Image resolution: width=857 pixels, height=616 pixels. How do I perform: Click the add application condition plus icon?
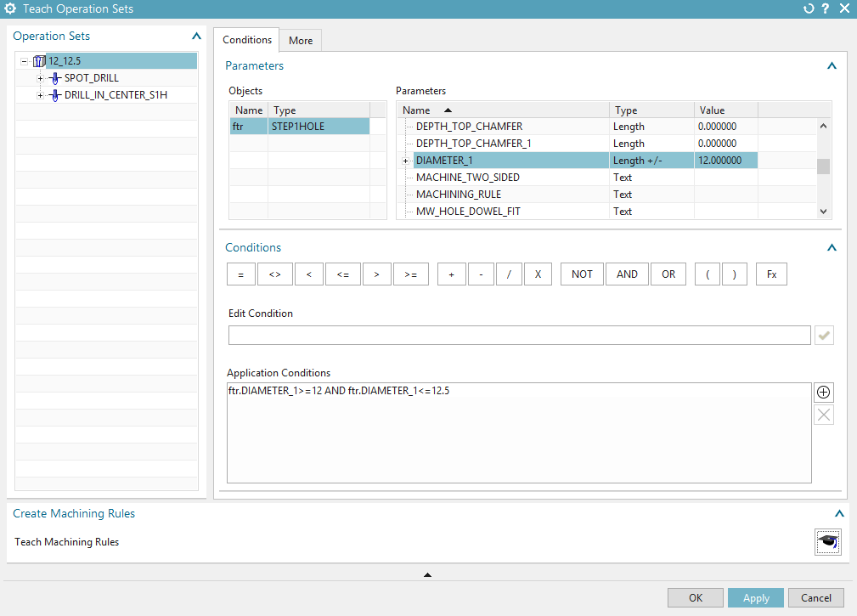tap(823, 393)
